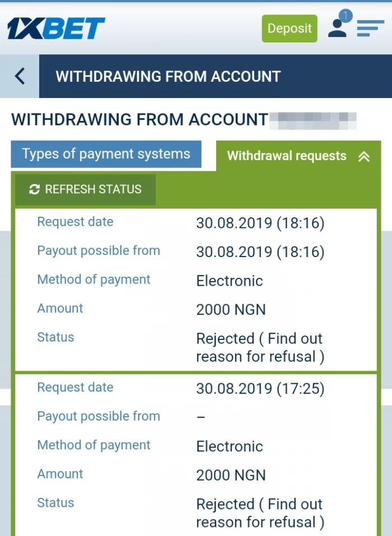
Task: Select the Types of payment systems tab
Action: tap(106, 154)
